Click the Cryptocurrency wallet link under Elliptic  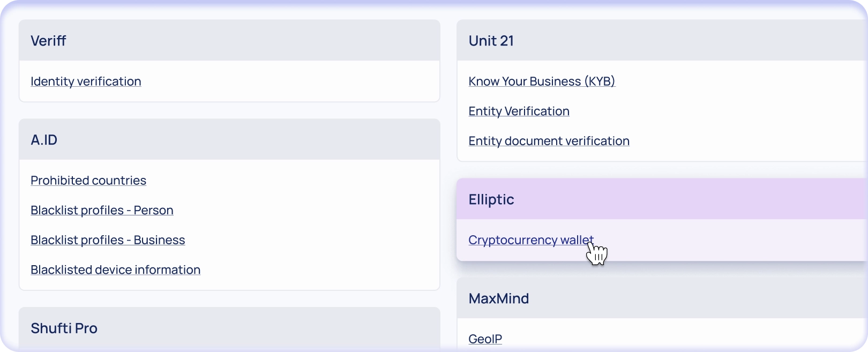click(x=530, y=240)
